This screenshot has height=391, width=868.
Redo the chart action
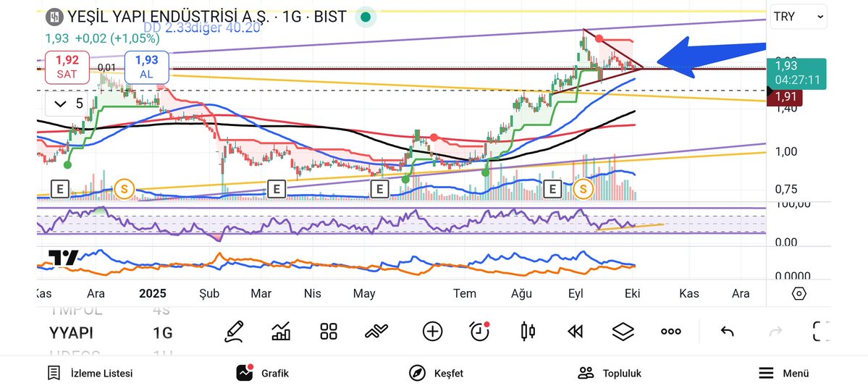[775, 332]
